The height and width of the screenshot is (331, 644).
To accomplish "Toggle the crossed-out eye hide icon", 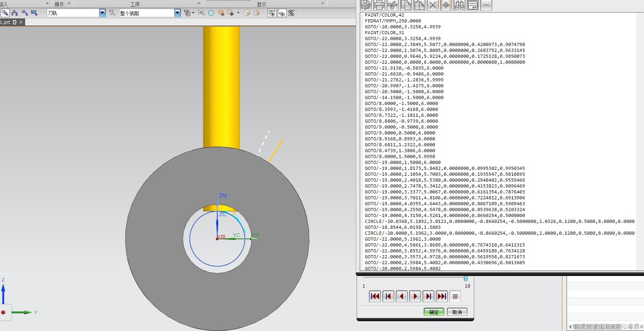I will [x=291, y=13].
